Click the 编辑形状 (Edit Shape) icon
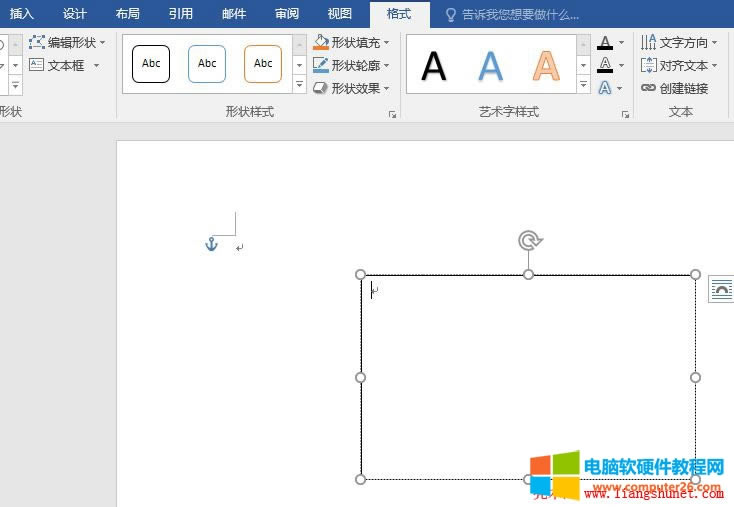 pos(37,42)
